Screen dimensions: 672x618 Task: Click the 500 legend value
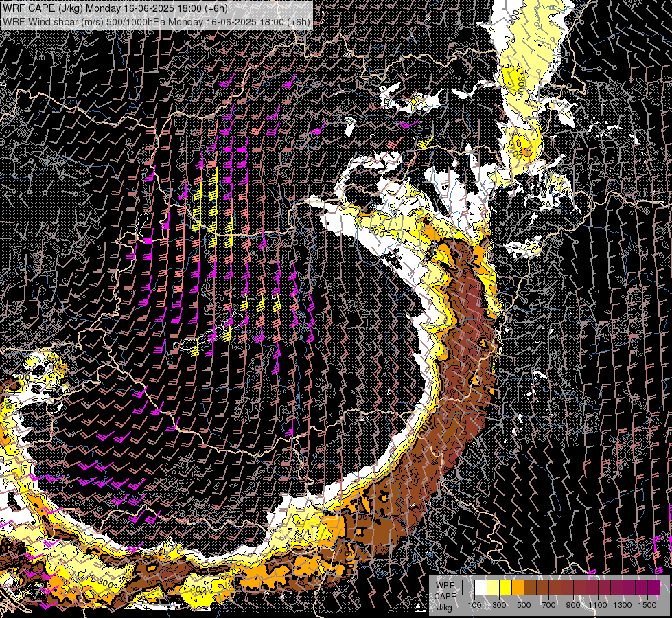pos(524,605)
